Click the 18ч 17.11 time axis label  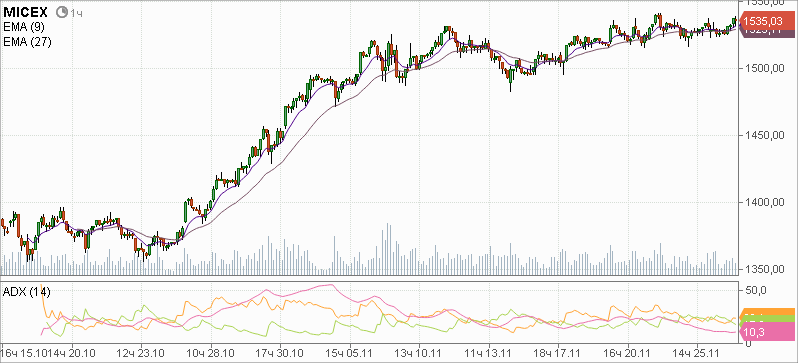pos(558,353)
